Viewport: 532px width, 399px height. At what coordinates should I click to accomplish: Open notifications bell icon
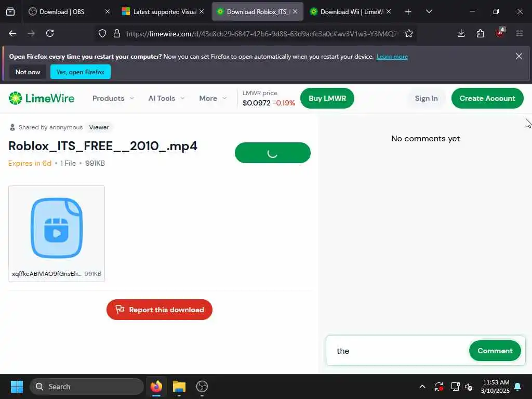point(518,387)
